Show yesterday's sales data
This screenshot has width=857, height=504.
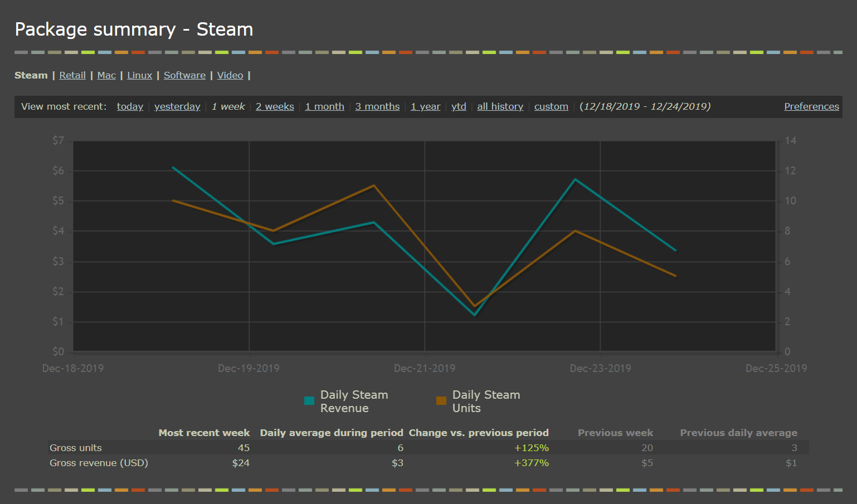177,106
